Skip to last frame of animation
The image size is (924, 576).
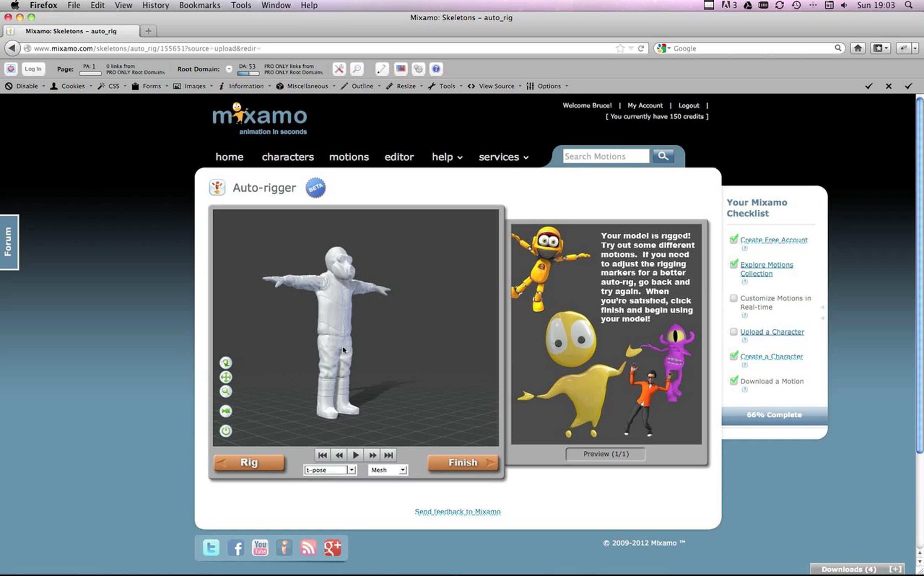tap(388, 455)
